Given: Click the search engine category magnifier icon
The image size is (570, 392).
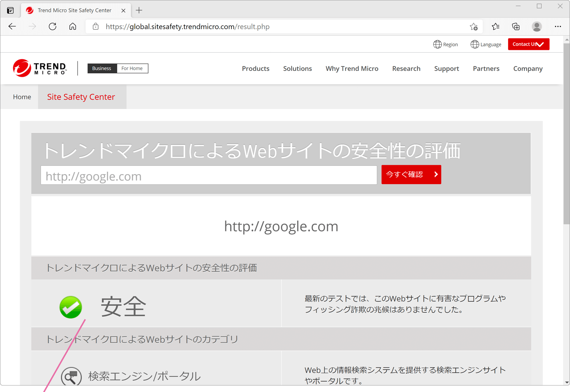Looking at the screenshot, I should [x=71, y=376].
